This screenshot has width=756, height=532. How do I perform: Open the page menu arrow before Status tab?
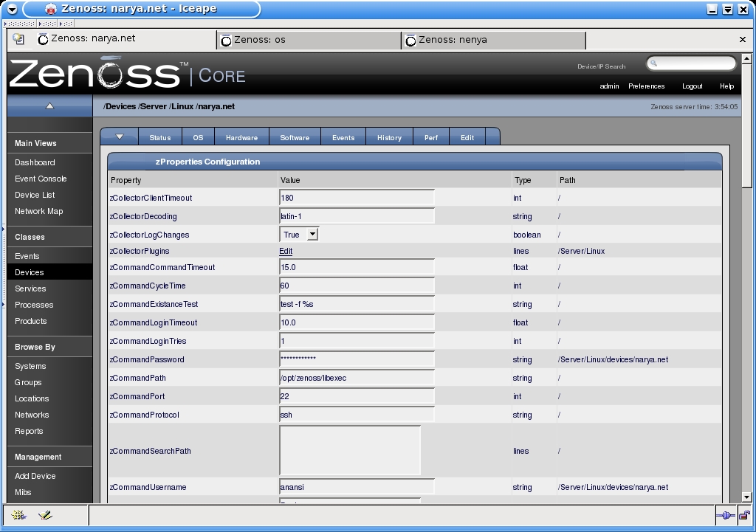point(120,137)
